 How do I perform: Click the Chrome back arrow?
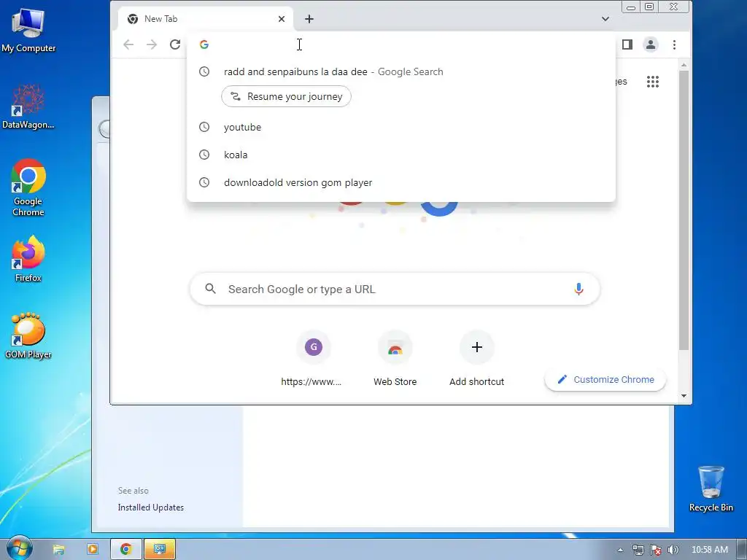(128, 44)
